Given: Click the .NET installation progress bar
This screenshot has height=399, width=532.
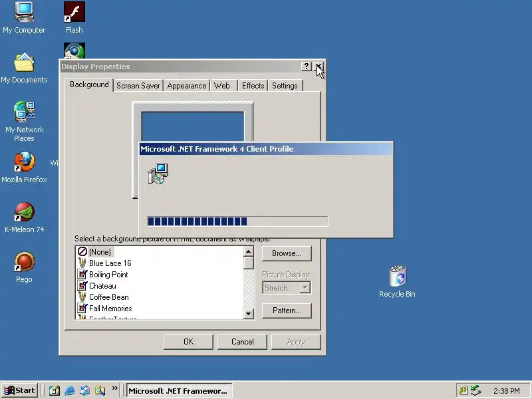Looking at the screenshot, I should 237,221.
